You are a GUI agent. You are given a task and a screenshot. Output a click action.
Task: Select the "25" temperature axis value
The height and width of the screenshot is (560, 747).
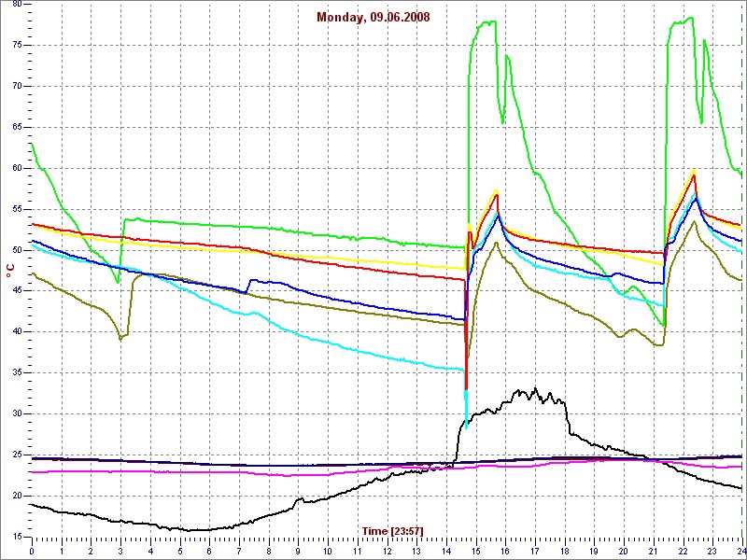tap(17, 455)
